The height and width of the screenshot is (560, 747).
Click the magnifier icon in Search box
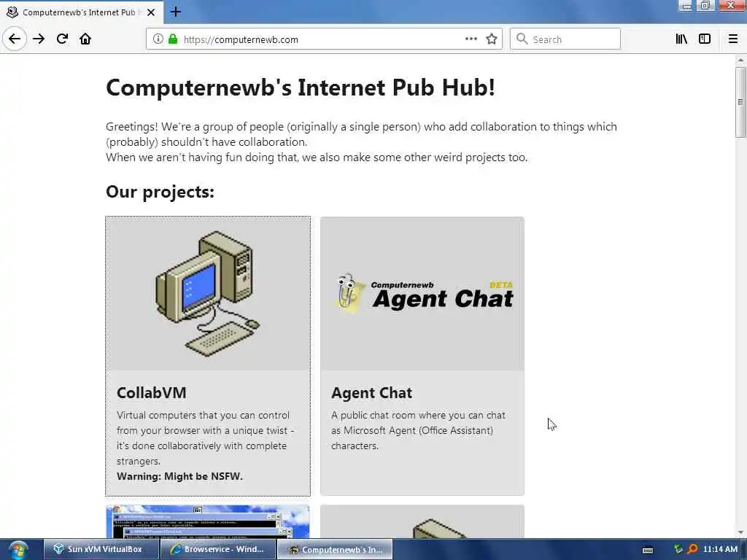[x=522, y=39]
